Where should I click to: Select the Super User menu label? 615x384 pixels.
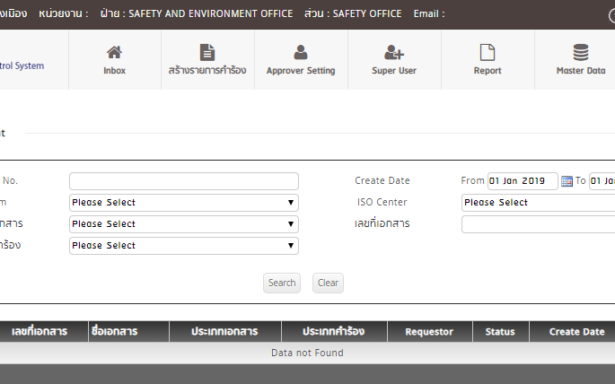394,71
